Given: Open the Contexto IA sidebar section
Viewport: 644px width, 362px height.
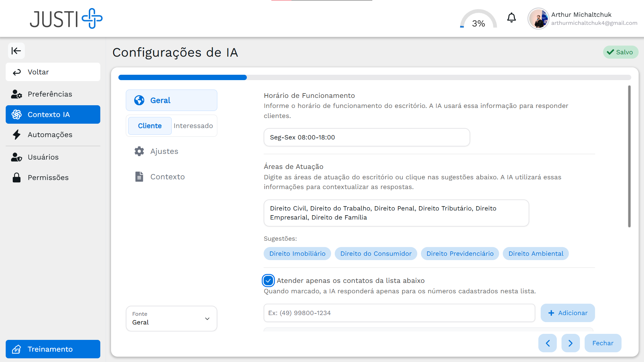Looking at the screenshot, I should pyautogui.click(x=53, y=114).
